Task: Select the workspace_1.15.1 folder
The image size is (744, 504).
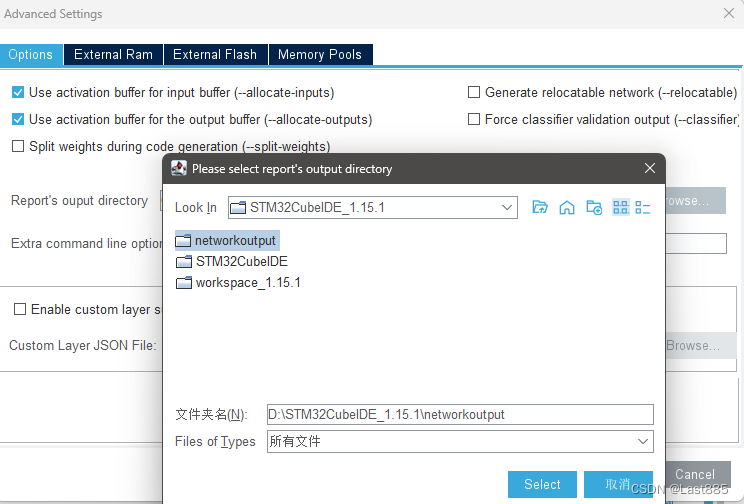Action: click(238, 282)
